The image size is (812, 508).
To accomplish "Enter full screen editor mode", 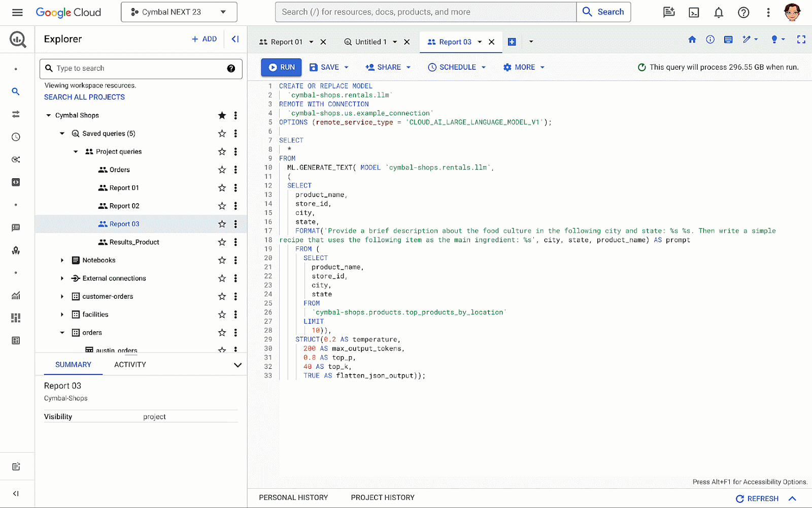I will pyautogui.click(x=801, y=39).
